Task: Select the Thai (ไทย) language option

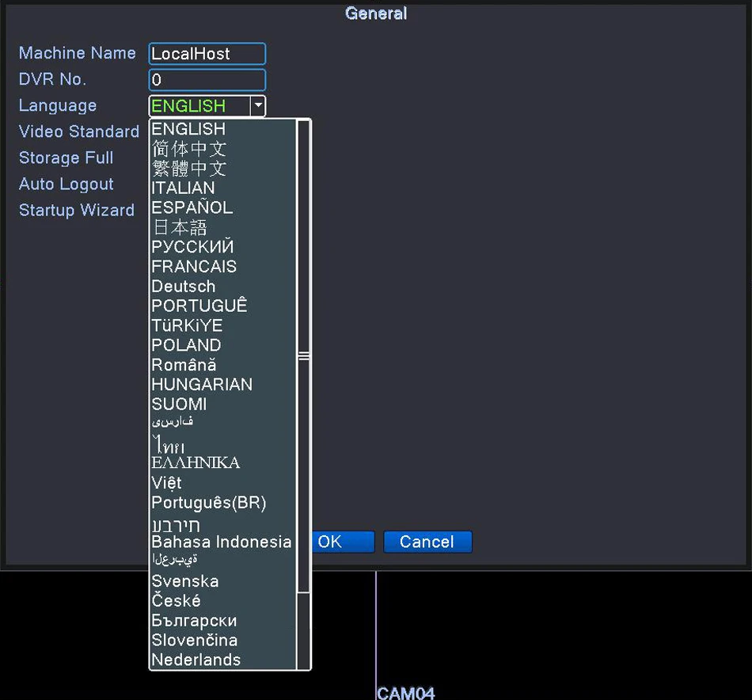Action: click(223, 443)
